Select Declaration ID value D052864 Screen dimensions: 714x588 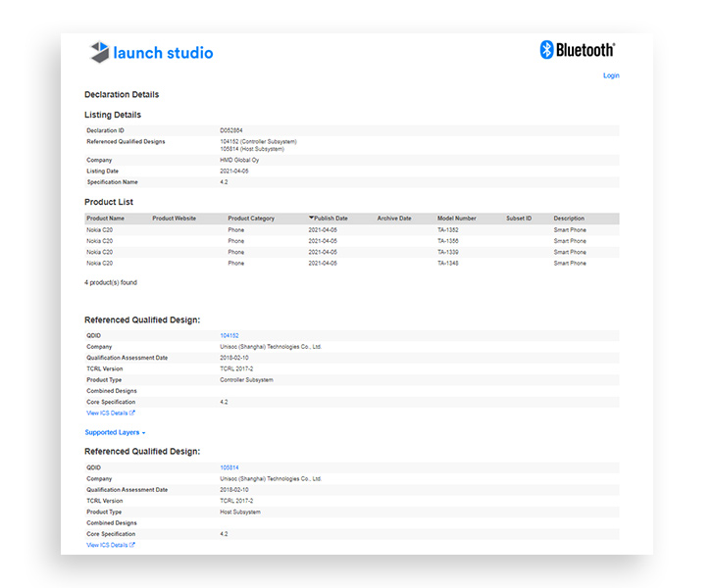[231, 130]
